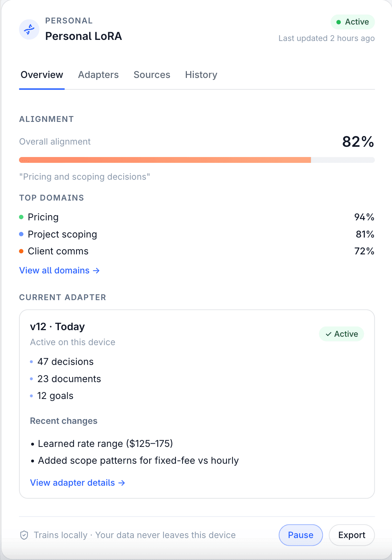Expand the Recent changes section
The image size is (392, 560).
tap(64, 421)
